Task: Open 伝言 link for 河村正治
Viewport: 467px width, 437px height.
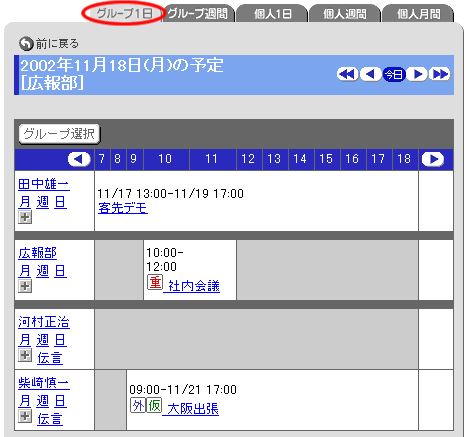Action: click(x=50, y=358)
